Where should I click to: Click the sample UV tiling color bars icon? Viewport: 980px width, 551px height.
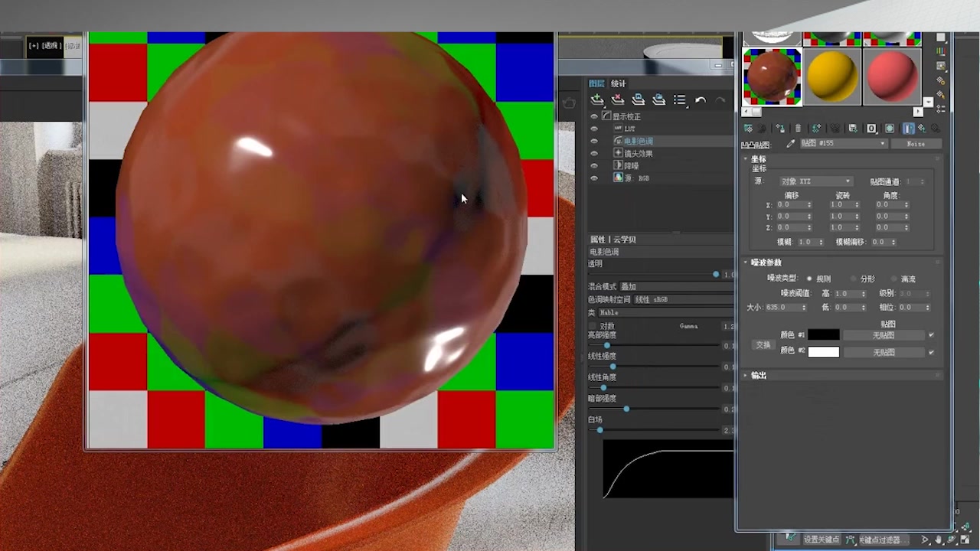tap(941, 51)
